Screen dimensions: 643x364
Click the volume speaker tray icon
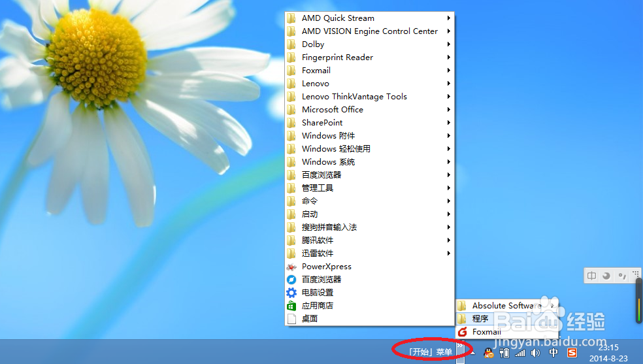536,352
